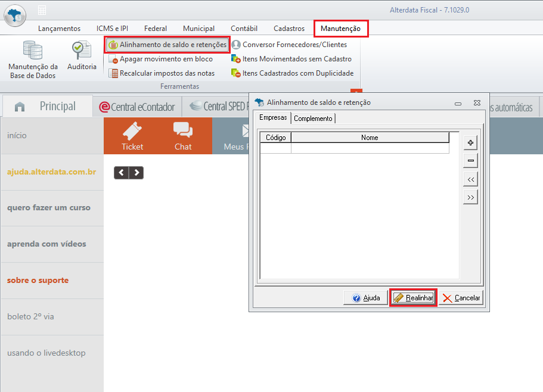Image resolution: width=543 pixels, height=392 pixels.
Task: Open ajuda.alterdata.com.br link
Action: pyautogui.click(x=52, y=172)
